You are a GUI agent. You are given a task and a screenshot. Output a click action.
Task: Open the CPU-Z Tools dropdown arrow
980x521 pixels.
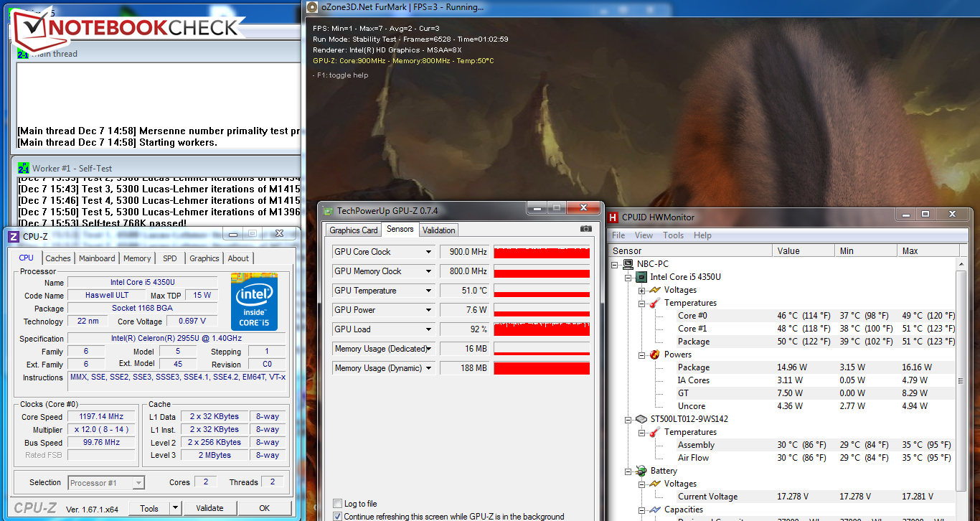coord(176,509)
